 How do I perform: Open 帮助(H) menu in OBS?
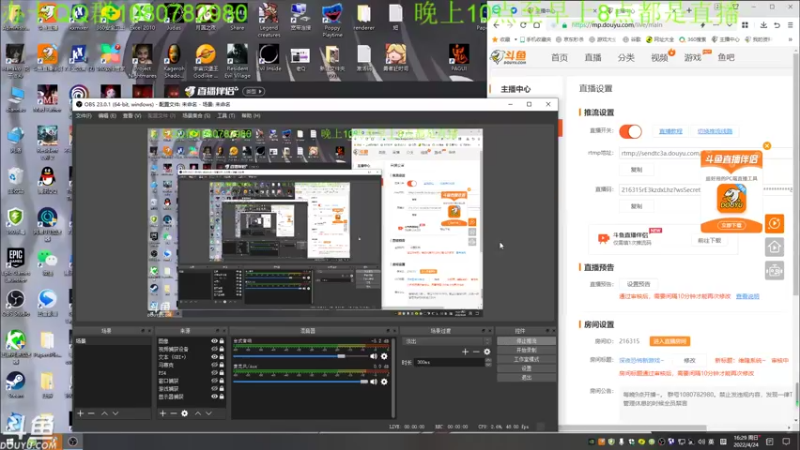click(x=251, y=116)
